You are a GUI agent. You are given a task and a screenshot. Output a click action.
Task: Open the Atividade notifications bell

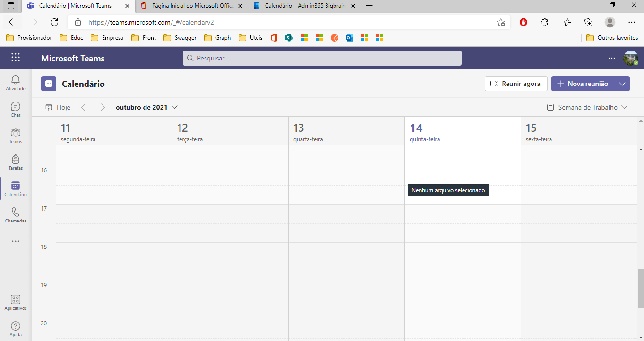coord(16,83)
